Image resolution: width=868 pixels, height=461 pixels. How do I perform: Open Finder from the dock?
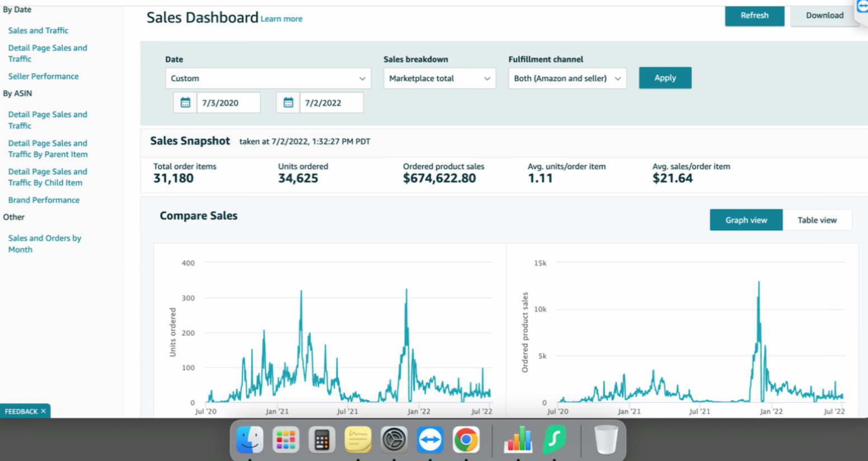(250, 439)
